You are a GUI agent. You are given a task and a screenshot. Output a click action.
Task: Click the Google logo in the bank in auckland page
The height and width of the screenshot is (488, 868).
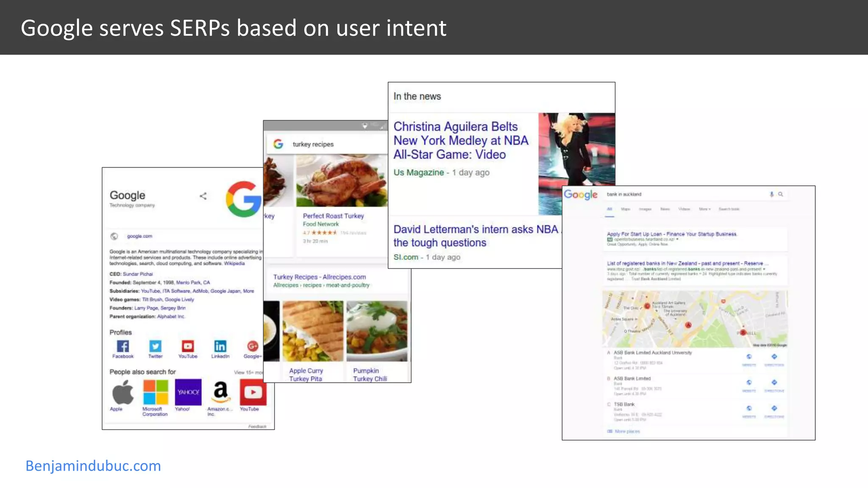(580, 195)
